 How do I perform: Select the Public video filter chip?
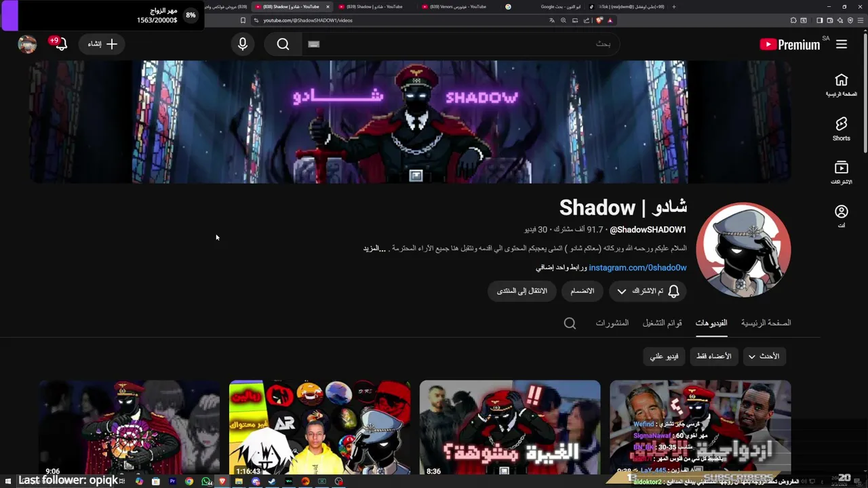(664, 356)
